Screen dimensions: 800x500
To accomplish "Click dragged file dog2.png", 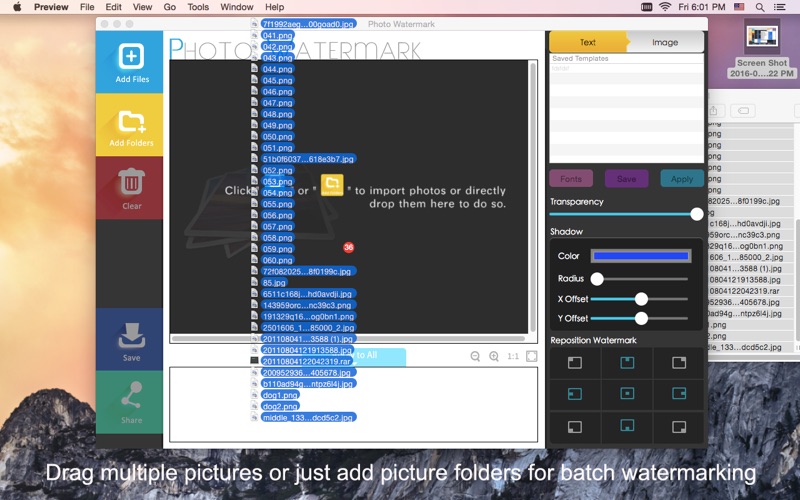I will pyautogui.click(x=280, y=406).
